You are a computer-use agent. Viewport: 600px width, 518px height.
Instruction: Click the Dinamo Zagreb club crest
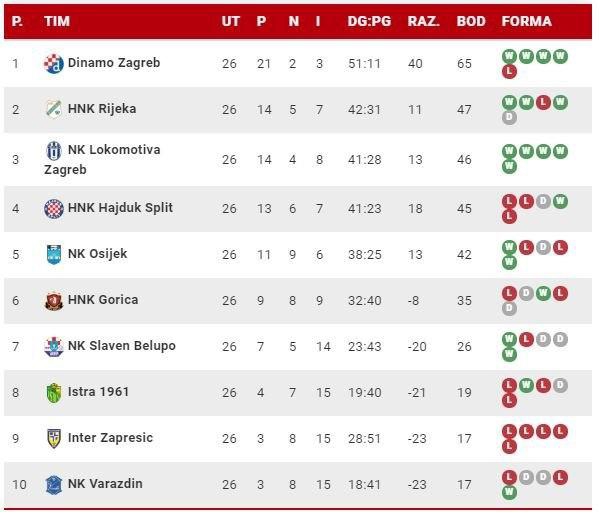(53, 64)
